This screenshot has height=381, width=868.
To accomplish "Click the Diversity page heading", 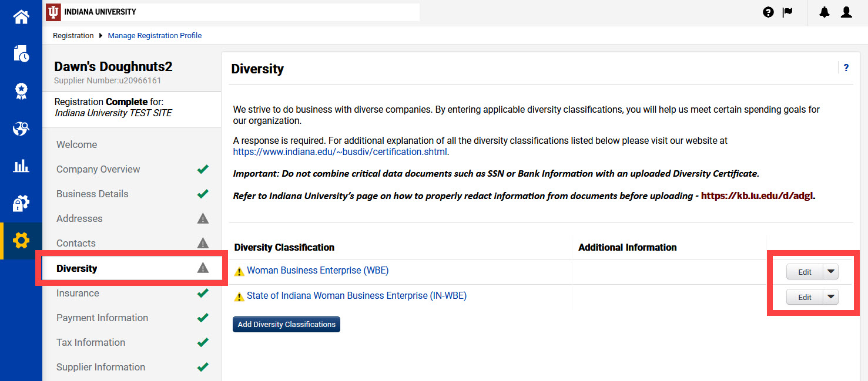I will click(257, 69).
